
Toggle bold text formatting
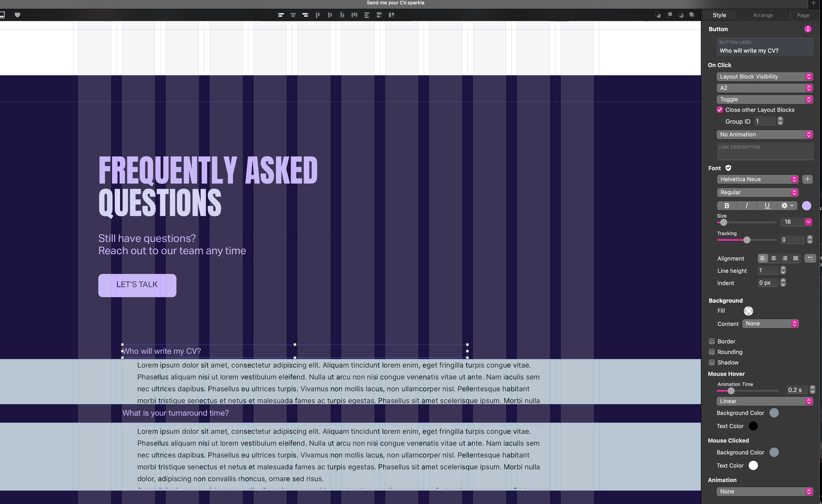click(727, 206)
